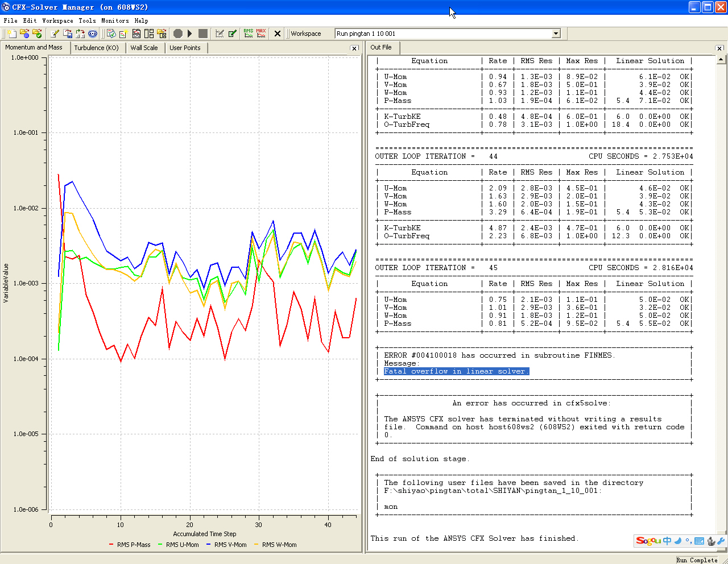The width and height of the screenshot is (728, 564).
Task: Toggle RMS residuals display icon
Action: pos(249,34)
